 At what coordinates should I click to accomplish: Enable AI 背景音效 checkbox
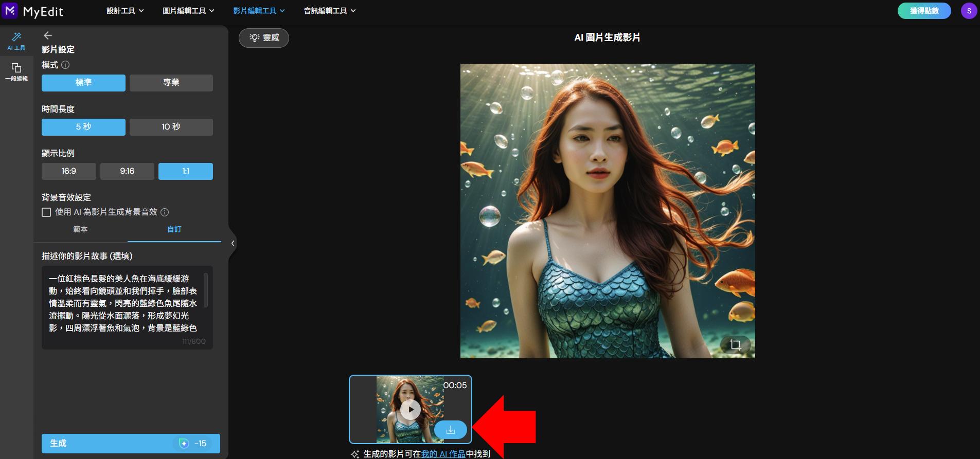(x=46, y=212)
